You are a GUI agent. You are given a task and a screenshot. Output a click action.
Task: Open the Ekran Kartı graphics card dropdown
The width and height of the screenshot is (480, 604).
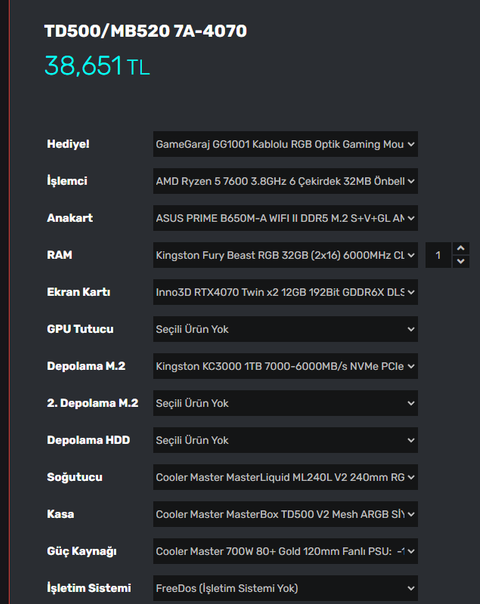coord(285,292)
